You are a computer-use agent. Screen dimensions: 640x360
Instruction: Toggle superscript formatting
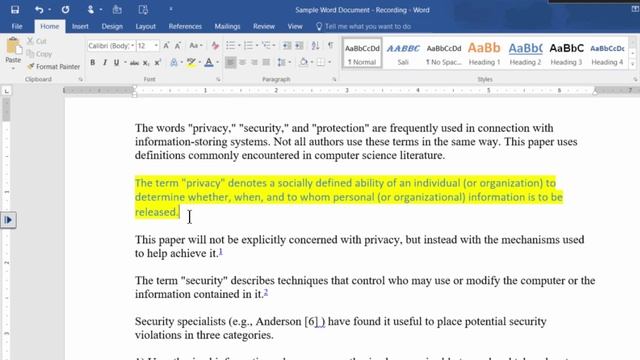pos(158,62)
